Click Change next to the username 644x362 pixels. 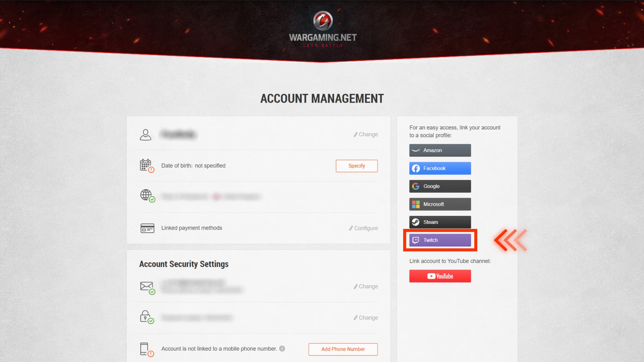coord(366,134)
